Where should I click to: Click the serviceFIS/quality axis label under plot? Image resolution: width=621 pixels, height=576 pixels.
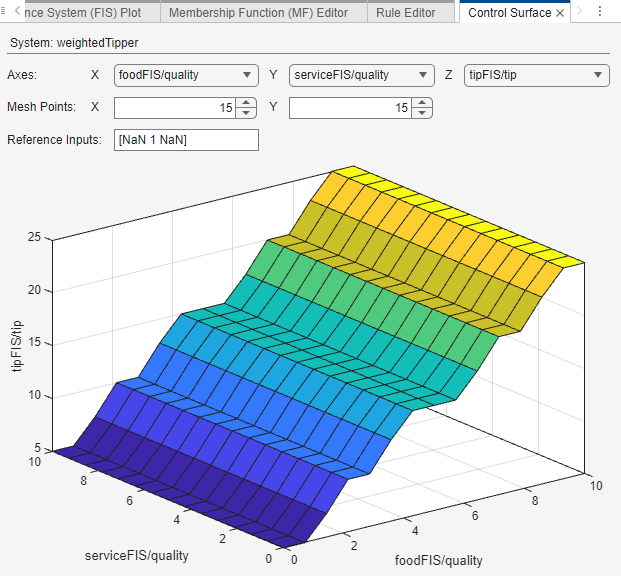pos(137,555)
